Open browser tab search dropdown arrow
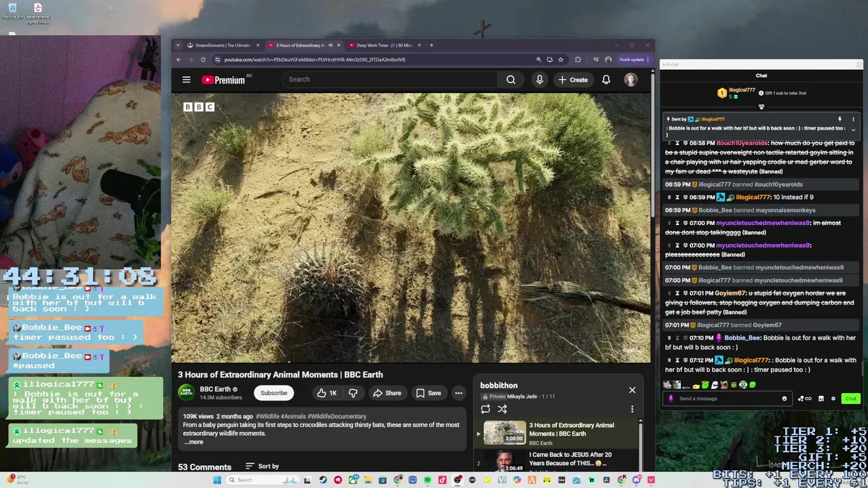 [178, 45]
